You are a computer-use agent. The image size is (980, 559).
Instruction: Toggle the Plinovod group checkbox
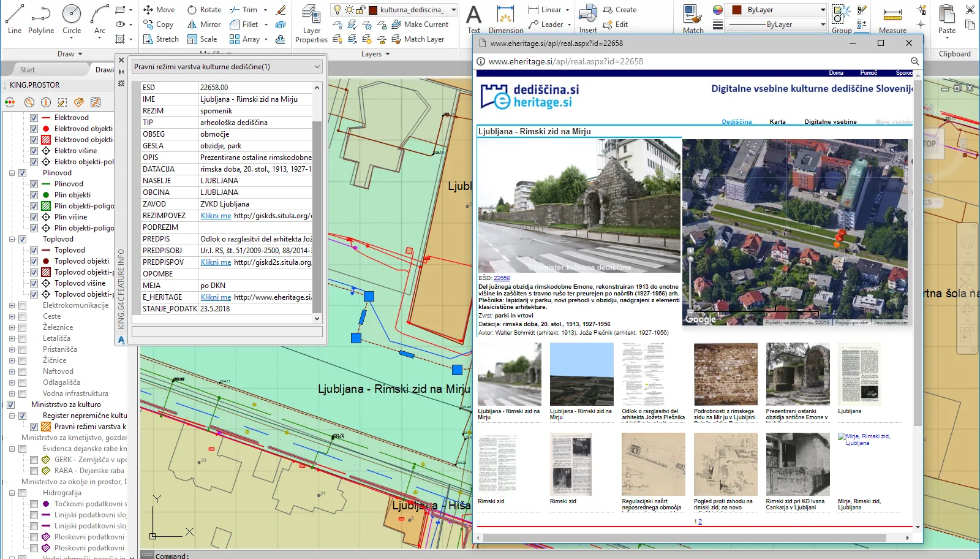pos(23,173)
